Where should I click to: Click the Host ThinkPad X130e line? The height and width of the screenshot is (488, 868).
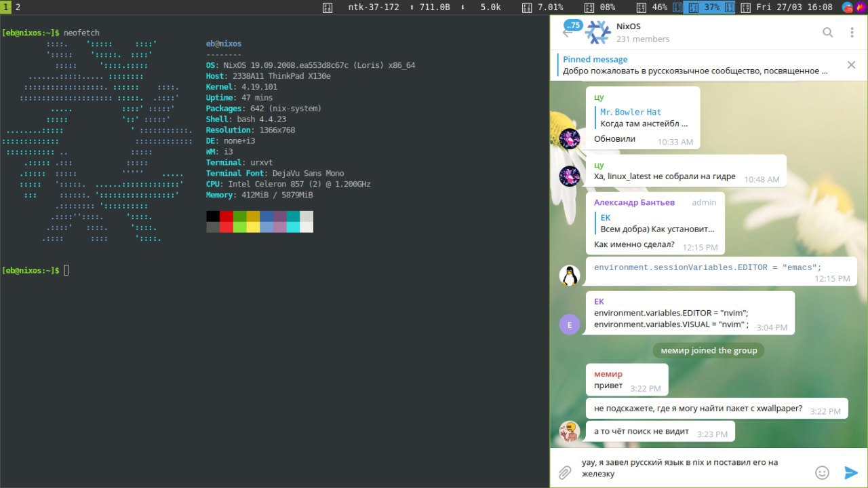click(269, 76)
